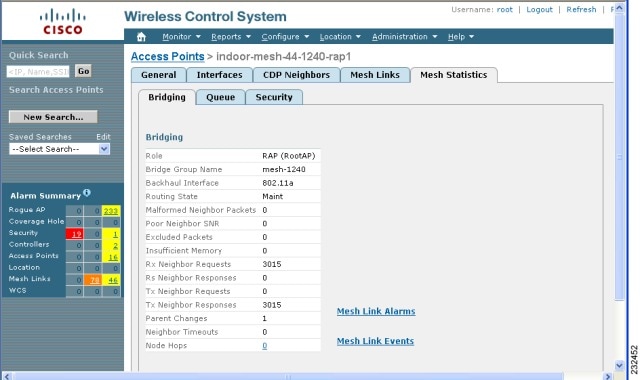640x380 pixels.
Task: Switch to the General tab
Action: 158,75
